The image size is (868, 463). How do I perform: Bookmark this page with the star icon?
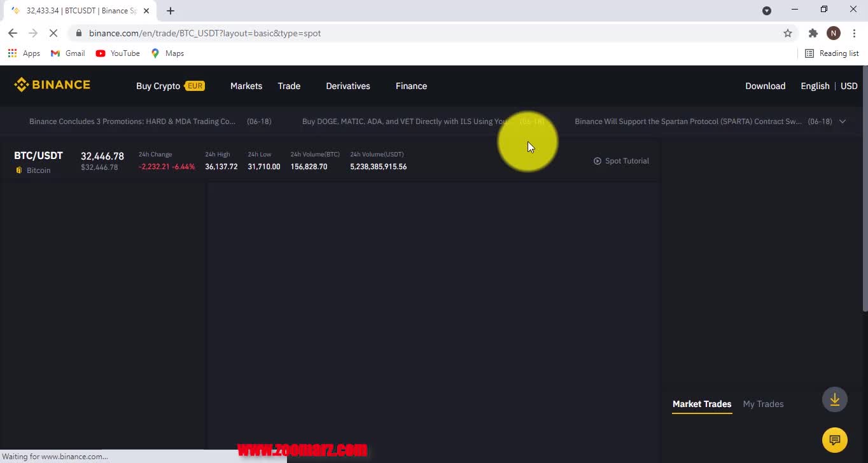(x=787, y=33)
